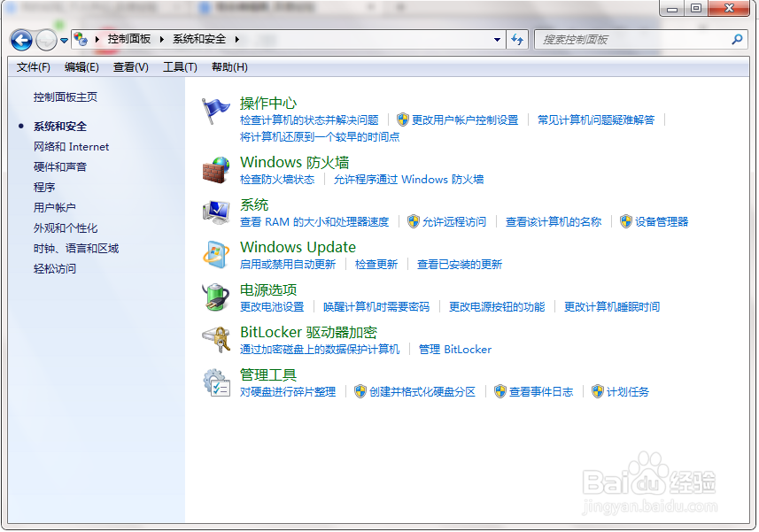Click the shield icon before 允许远程访问

click(x=413, y=221)
